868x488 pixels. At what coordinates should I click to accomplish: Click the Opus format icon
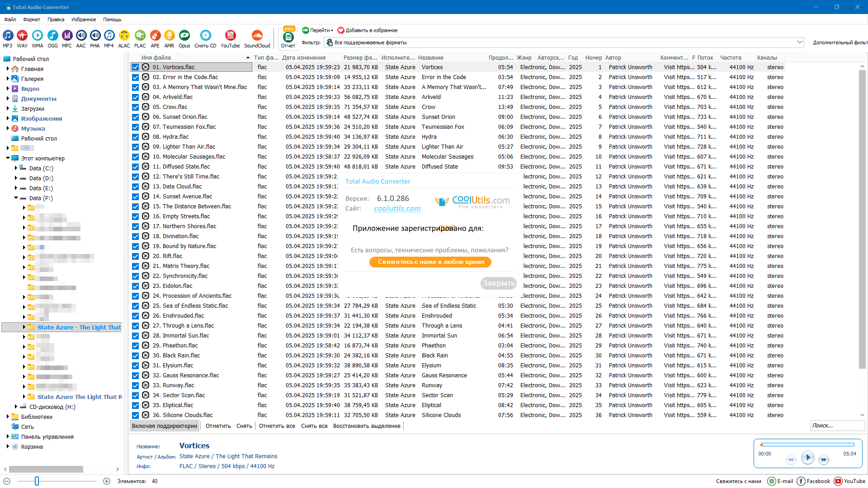[x=184, y=36]
